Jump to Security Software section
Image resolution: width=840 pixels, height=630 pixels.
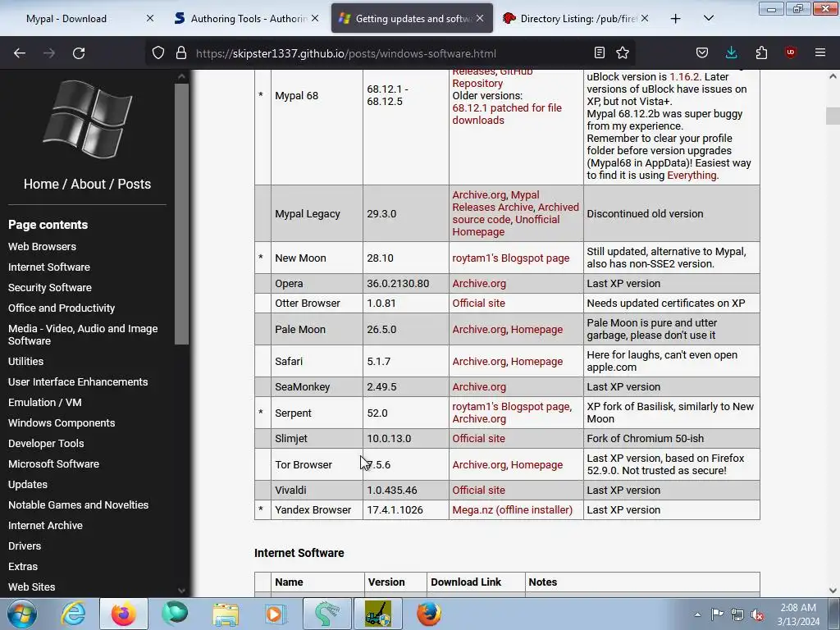pyautogui.click(x=50, y=288)
